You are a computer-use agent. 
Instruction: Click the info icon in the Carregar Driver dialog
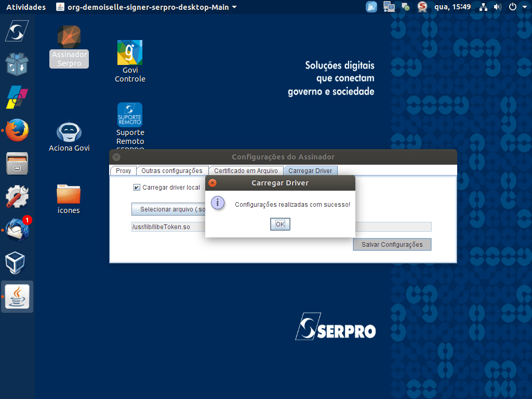click(218, 203)
